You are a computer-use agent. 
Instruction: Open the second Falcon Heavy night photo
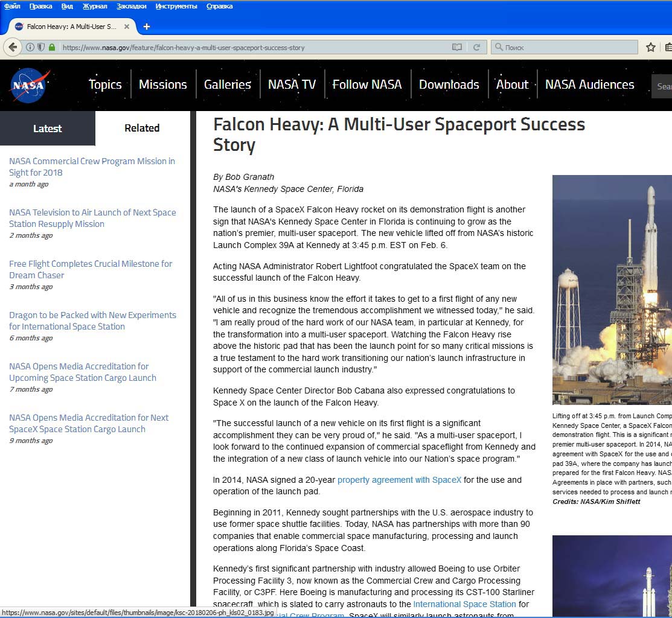[612, 576]
